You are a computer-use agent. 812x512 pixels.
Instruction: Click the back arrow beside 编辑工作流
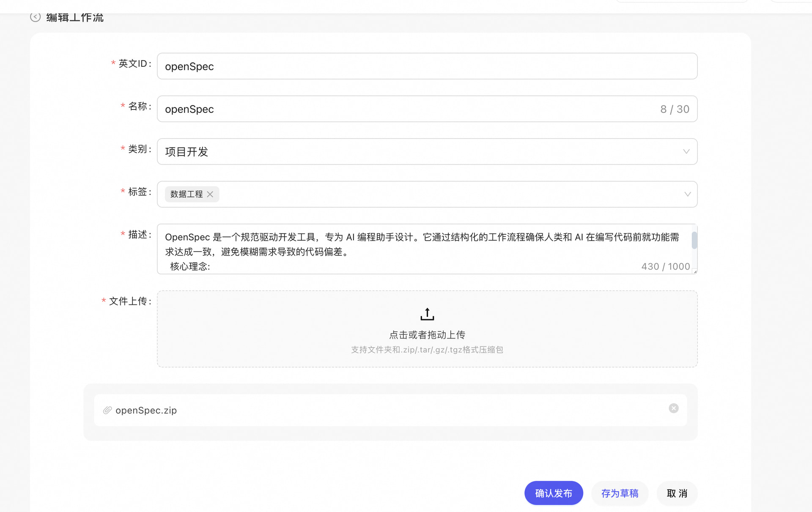(36, 17)
